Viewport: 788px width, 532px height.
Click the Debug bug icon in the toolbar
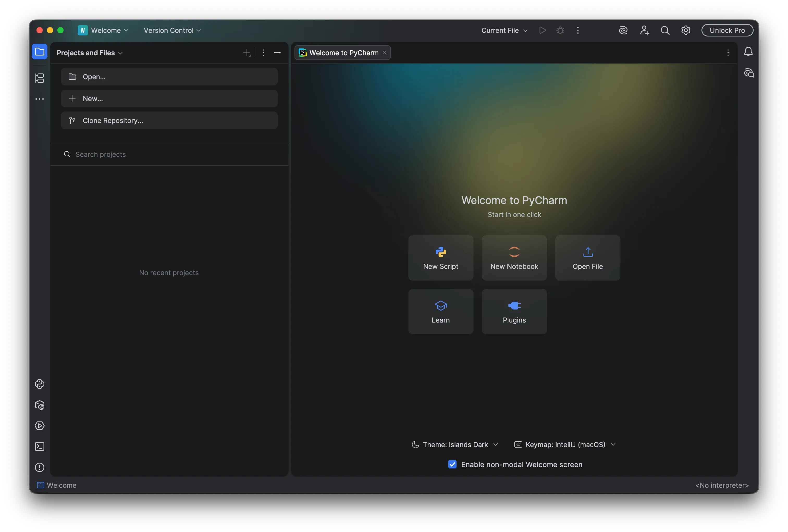(560, 30)
